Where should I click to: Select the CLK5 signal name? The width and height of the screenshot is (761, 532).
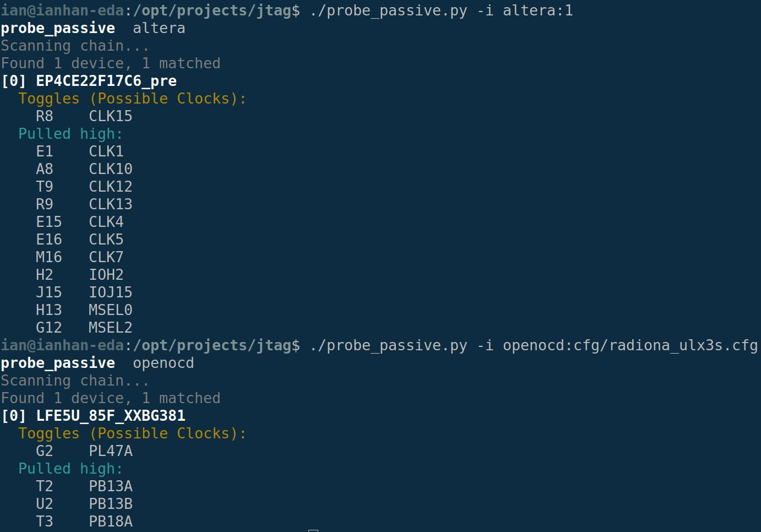click(106, 240)
